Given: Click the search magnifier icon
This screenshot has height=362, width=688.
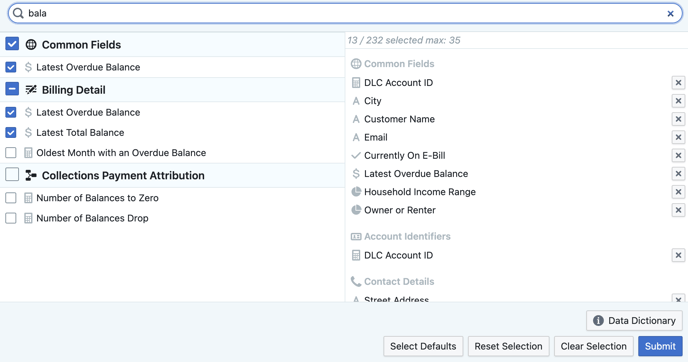Looking at the screenshot, I should tap(18, 13).
